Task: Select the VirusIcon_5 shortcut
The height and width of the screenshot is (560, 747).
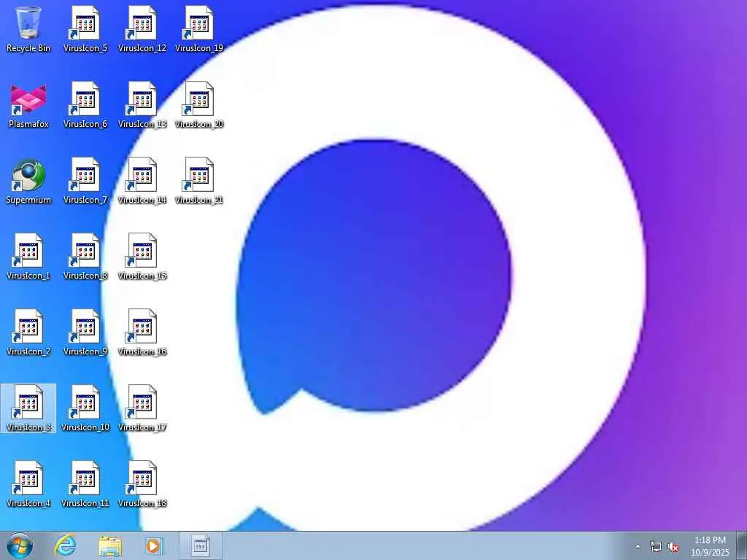Action: (85, 29)
